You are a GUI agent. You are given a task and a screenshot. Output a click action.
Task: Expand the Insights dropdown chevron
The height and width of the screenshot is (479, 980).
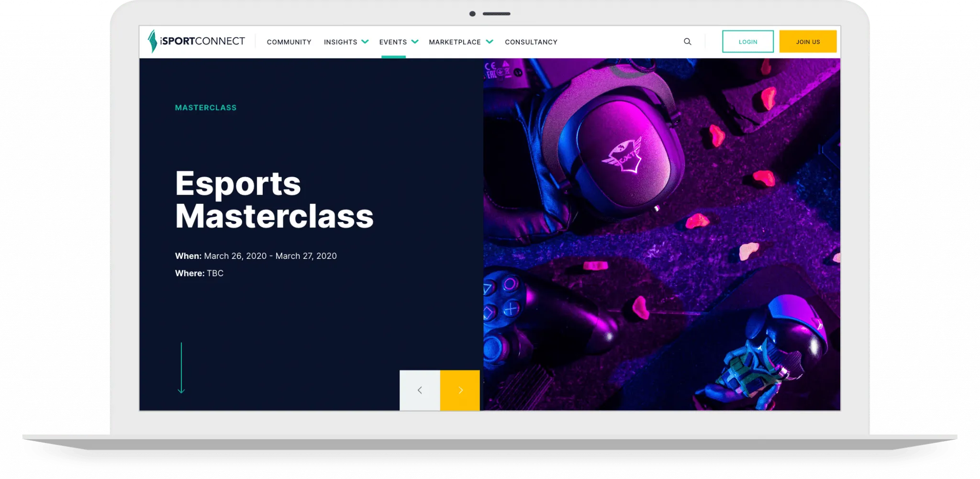click(365, 42)
